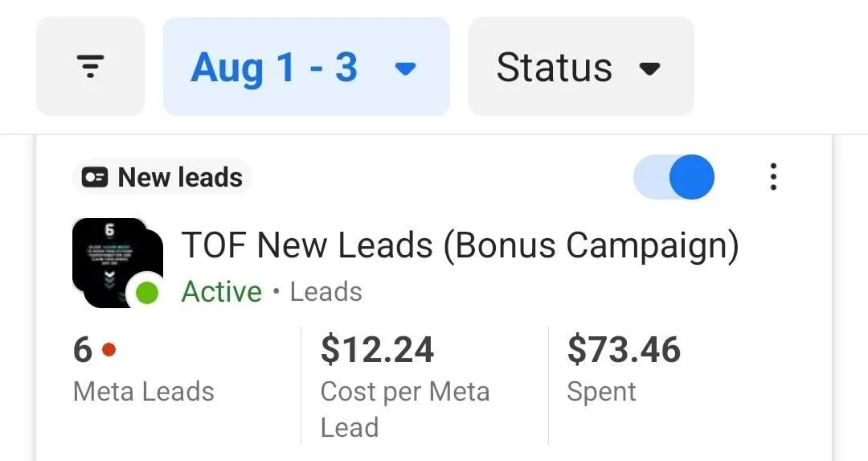Click the Status dropdown arrow

click(649, 68)
